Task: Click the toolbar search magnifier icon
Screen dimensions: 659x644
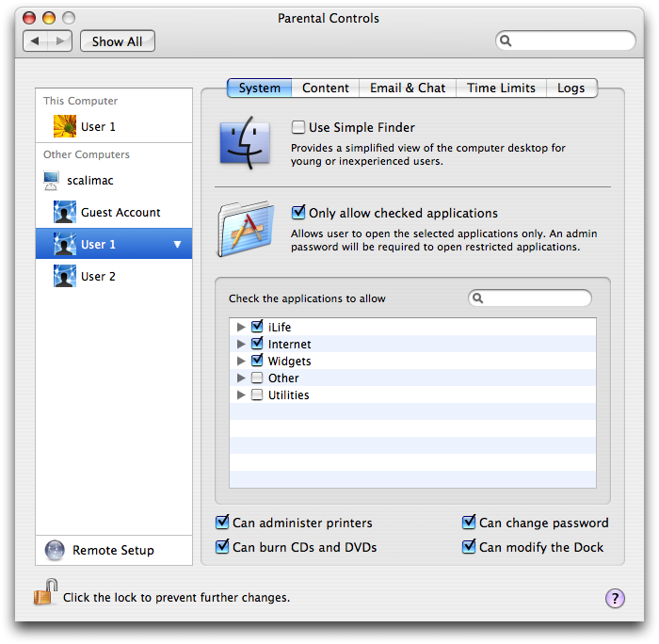Action: (506, 40)
